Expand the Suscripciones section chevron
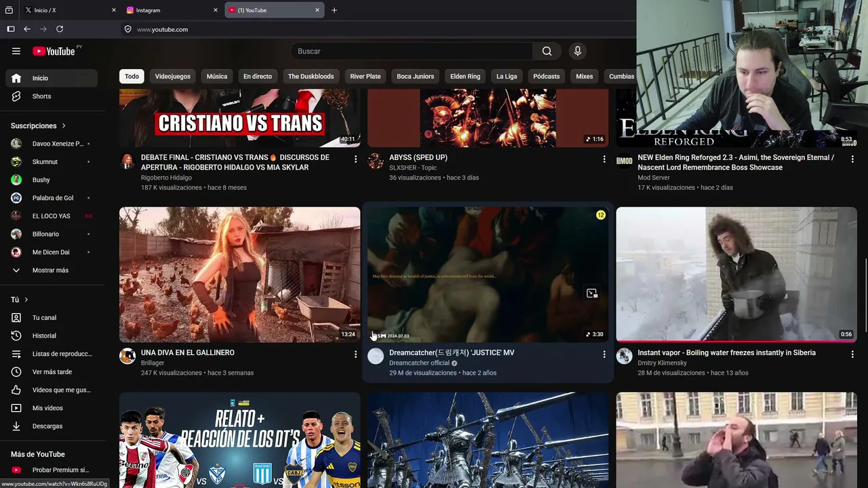 pyautogui.click(x=64, y=126)
